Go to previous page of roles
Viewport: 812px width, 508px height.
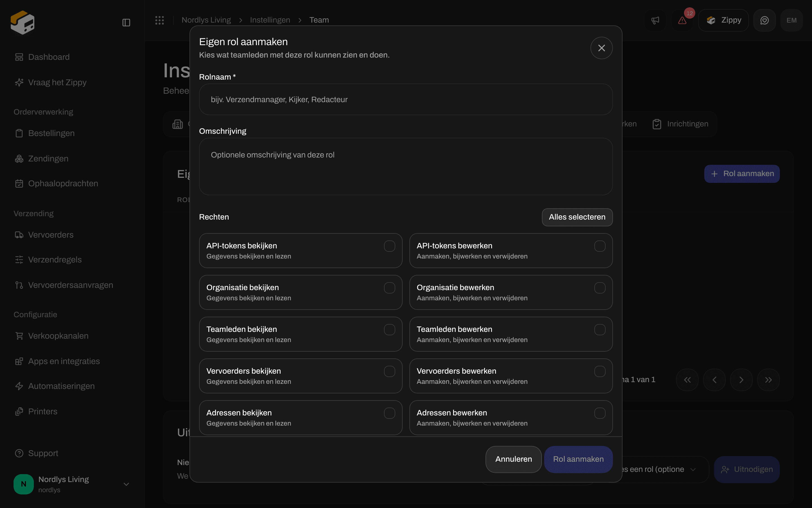pos(714,380)
